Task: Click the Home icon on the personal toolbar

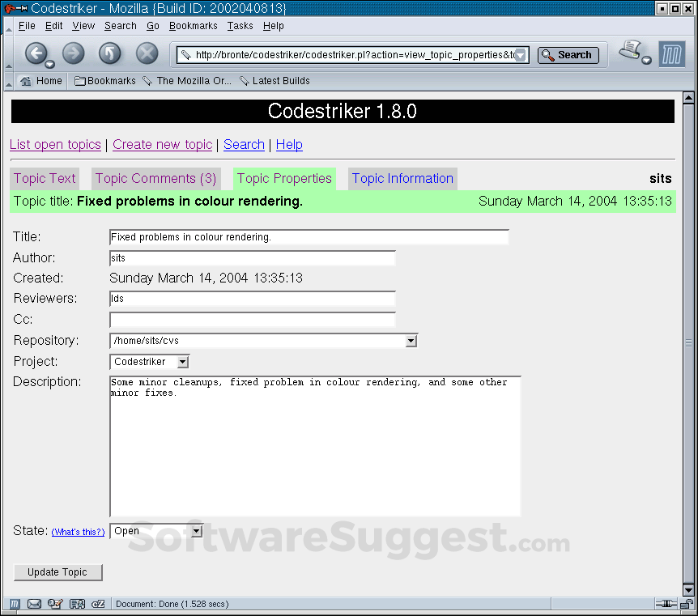Action: (x=28, y=80)
